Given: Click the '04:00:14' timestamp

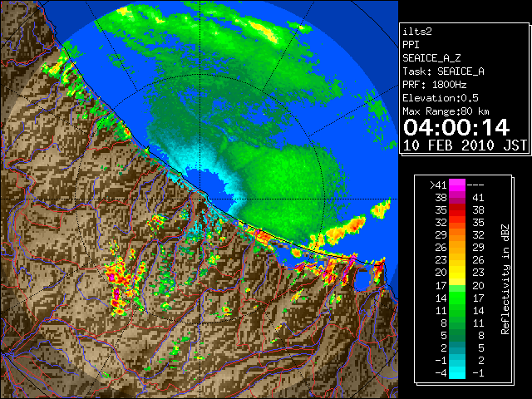Looking at the screenshot, I should pyautogui.click(x=456, y=127).
